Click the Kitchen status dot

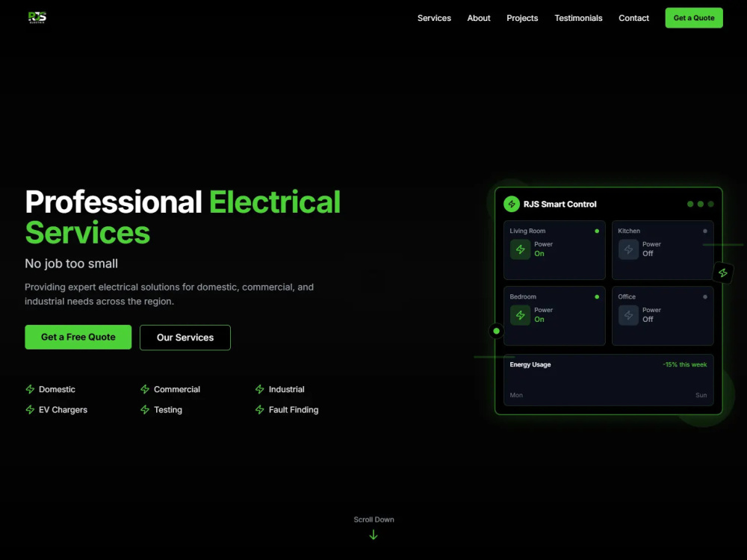(705, 231)
